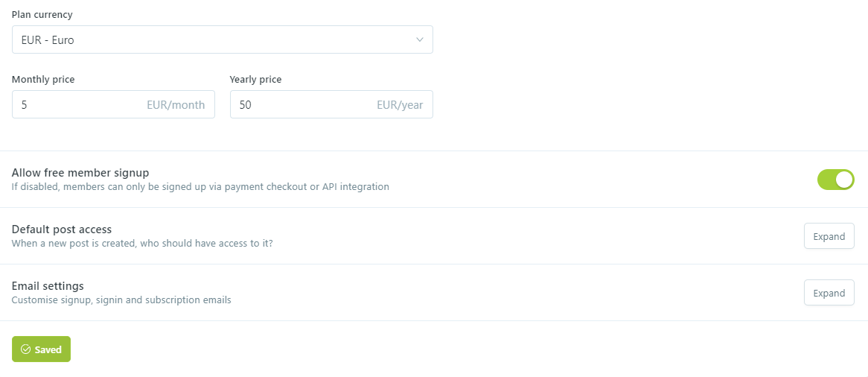This screenshot has width=868, height=377.
Task: Click the EUR/year suffix text
Action: pos(400,105)
